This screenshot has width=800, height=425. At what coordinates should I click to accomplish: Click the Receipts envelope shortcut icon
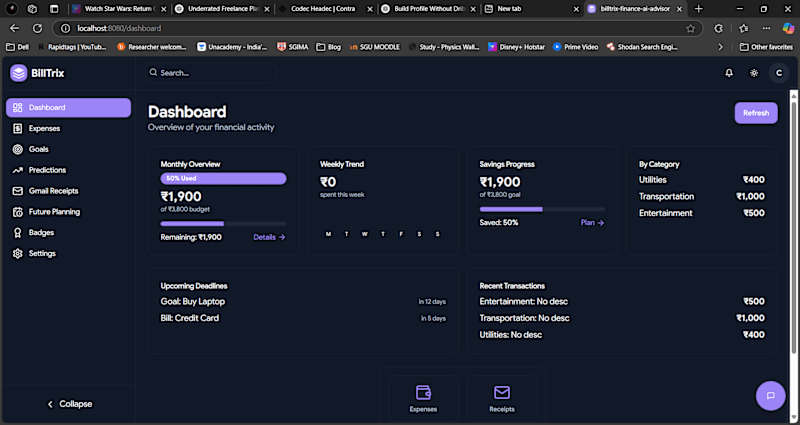[x=502, y=392]
